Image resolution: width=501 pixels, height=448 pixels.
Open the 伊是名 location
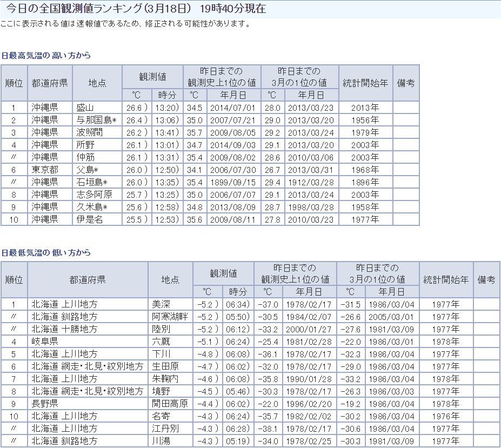coord(89,219)
